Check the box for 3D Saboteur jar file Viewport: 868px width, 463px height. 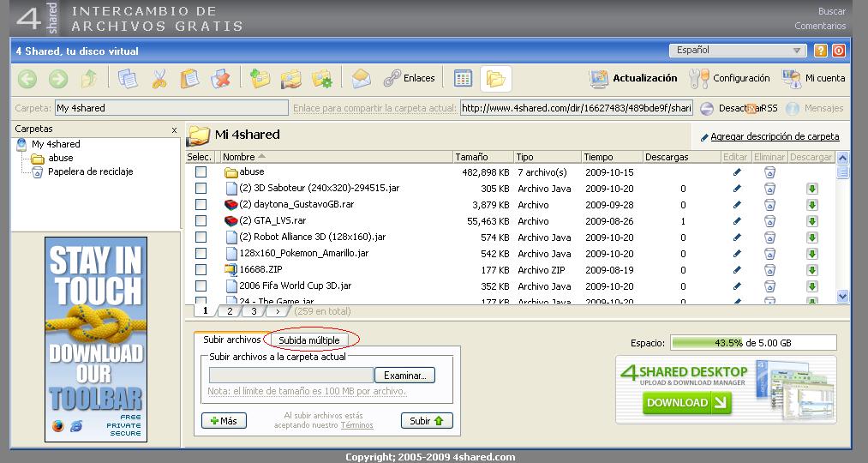pyautogui.click(x=201, y=189)
